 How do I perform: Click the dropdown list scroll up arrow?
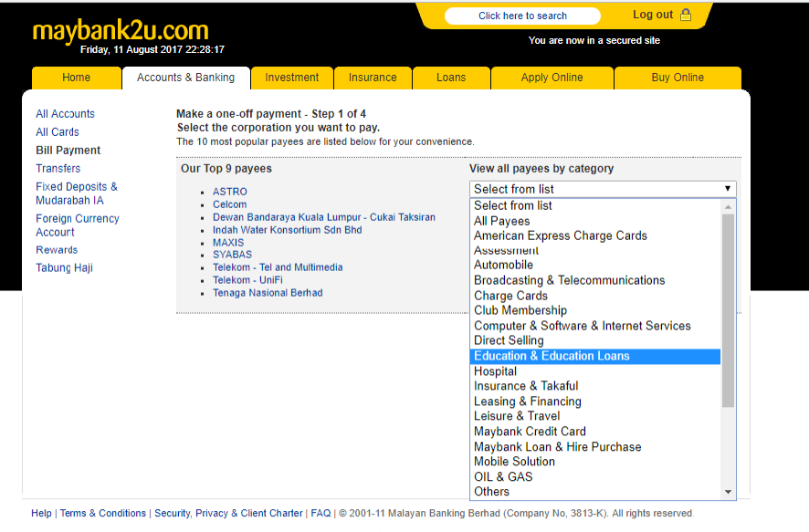(728, 207)
